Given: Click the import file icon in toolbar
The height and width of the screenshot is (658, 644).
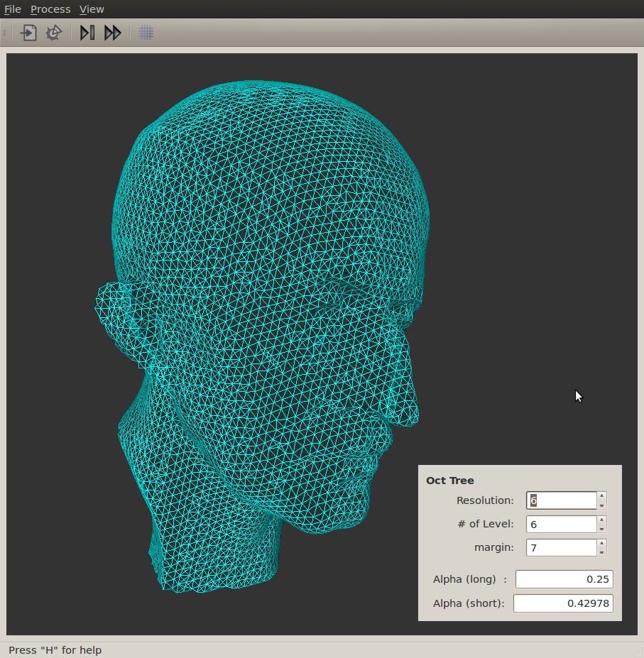Looking at the screenshot, I should (x=28, y=33).
